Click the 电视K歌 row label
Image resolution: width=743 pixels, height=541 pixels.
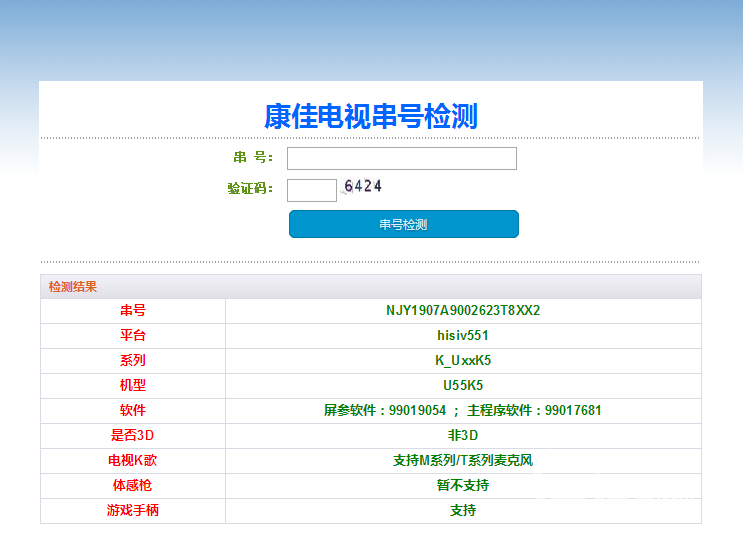coord(133,460)
